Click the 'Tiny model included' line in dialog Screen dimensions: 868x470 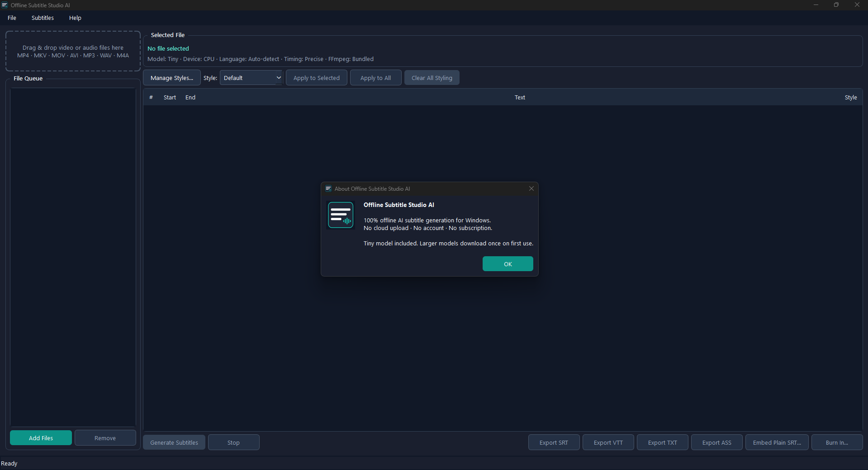coord(448,243)
